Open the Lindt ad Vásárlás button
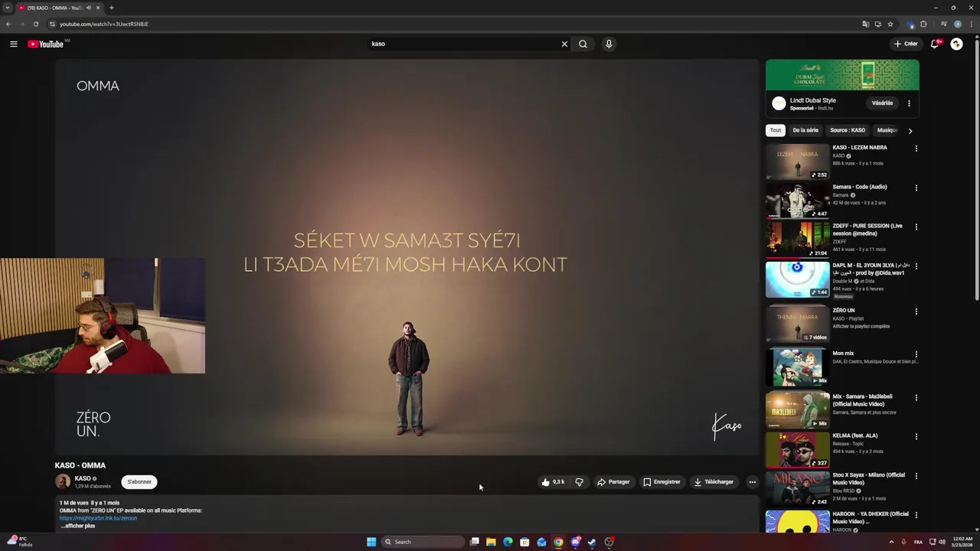Image resolution: width=980 pixels, height=551 pixels. click(x=882, y=103)
